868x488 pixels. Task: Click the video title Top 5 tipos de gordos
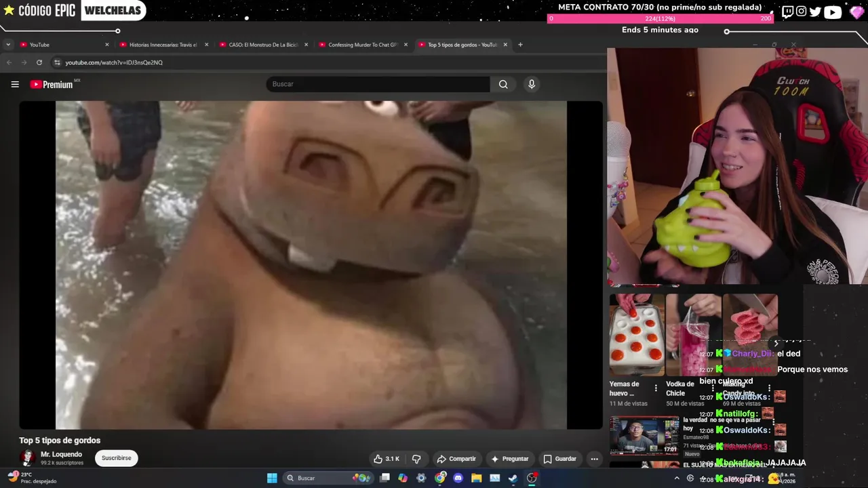60,441
